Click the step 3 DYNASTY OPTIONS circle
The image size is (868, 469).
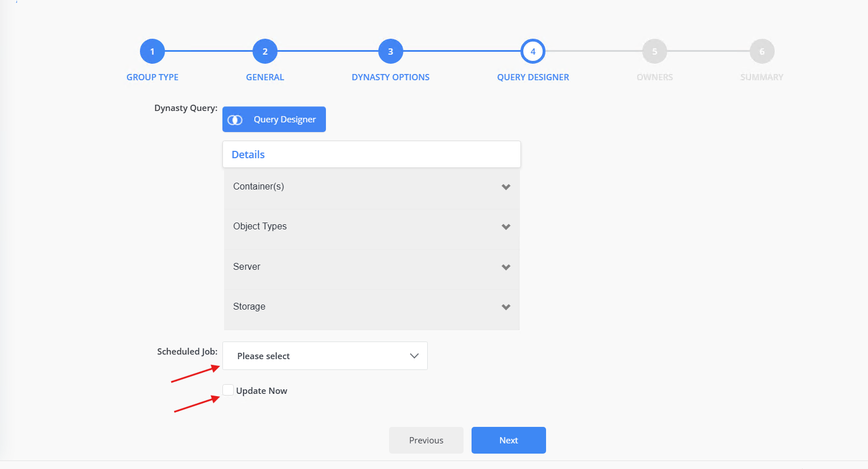390,51
